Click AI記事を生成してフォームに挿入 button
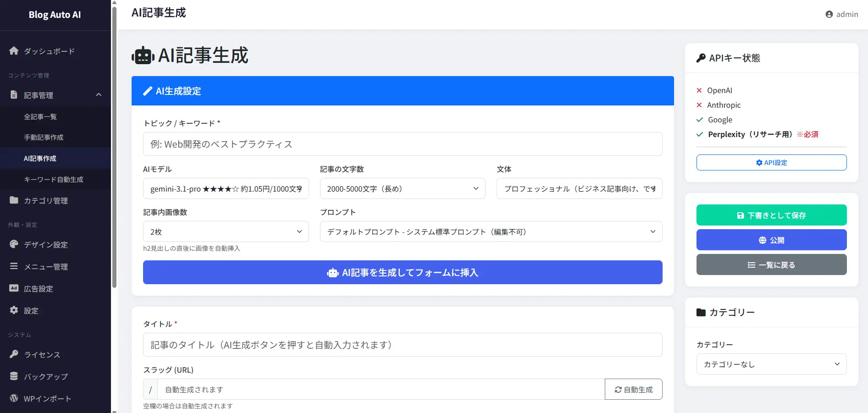Screen dimensions: 868x413 pos(403,272)
